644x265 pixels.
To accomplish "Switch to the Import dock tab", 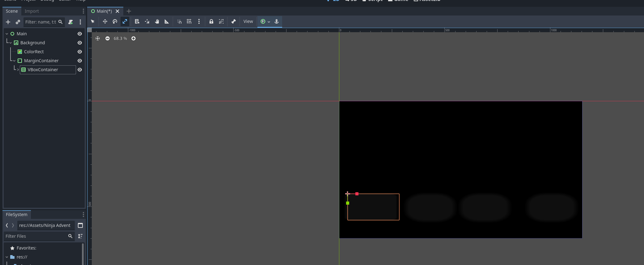I will (32, 11).
